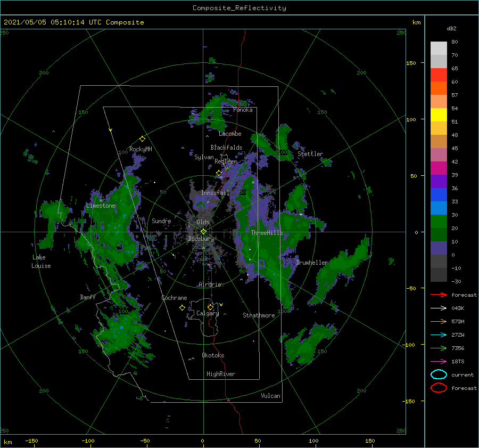Click the RockyMH label
Viewport: 479px width, 448px height.
(141, 149)
